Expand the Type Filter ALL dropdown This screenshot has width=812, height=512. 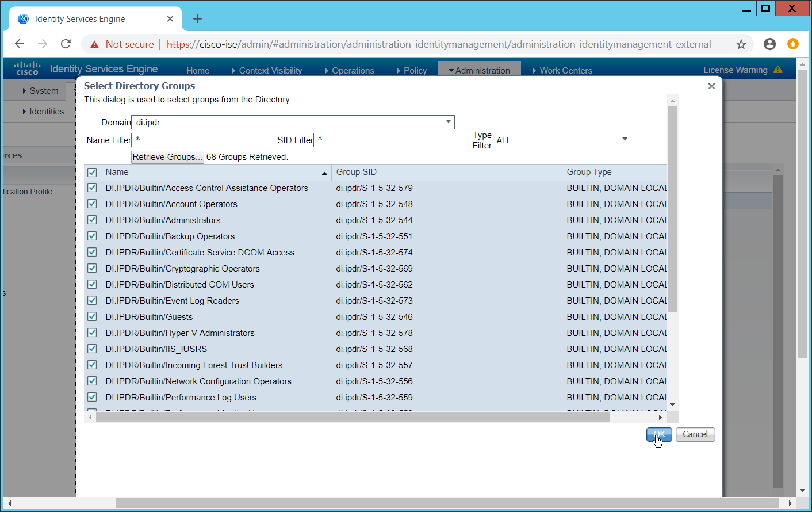[561, 140]
